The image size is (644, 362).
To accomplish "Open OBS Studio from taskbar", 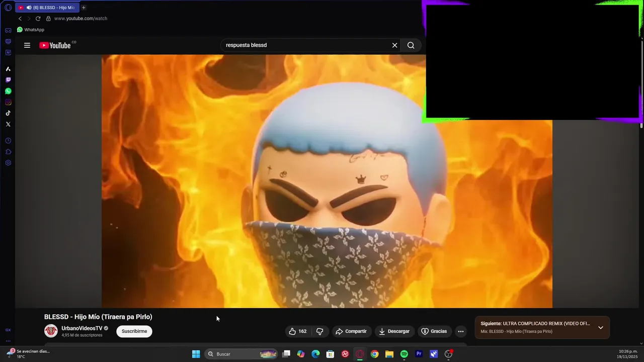I will pyautogui.click(x=448, y=354).
